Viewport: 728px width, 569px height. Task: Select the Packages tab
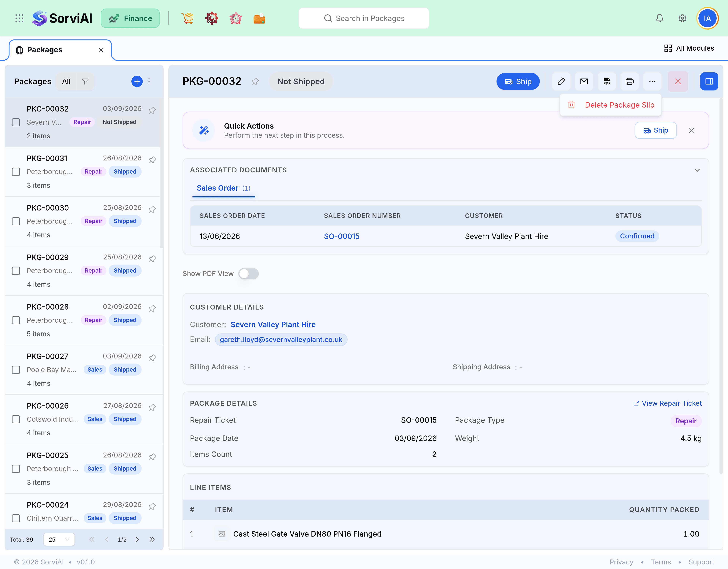(x=60, y=50)
